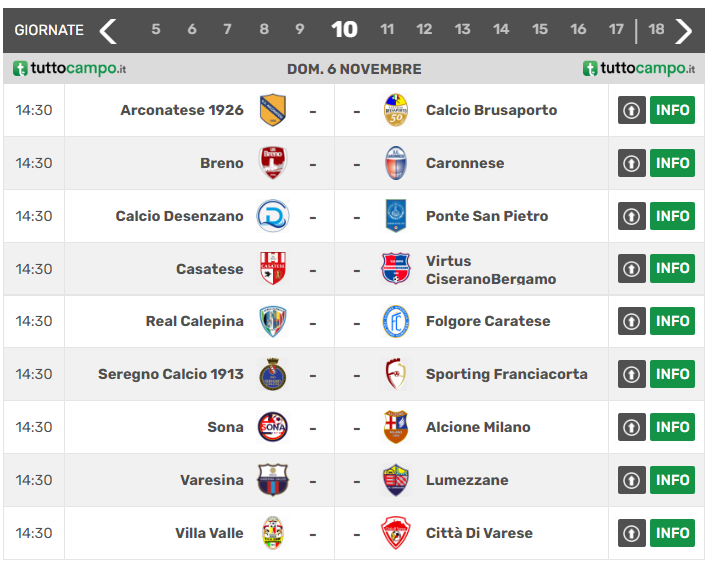Open Seregno Calcio 1913 team link
This screenshot has width=705, height=563.
click(x=171, y=374)
